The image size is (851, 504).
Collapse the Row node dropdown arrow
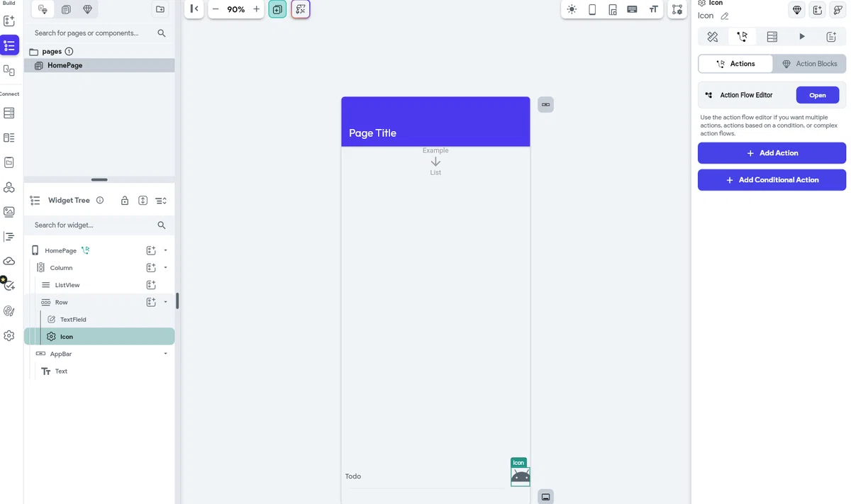[165, 302]
